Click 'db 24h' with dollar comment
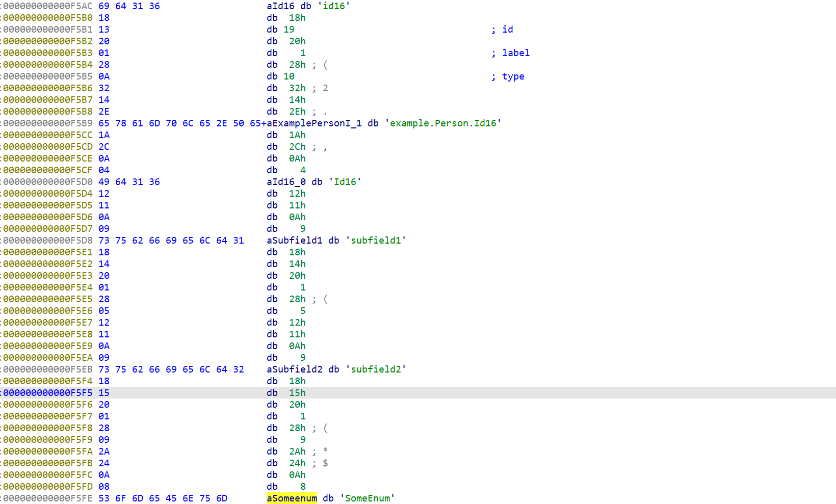 (297, 463)
